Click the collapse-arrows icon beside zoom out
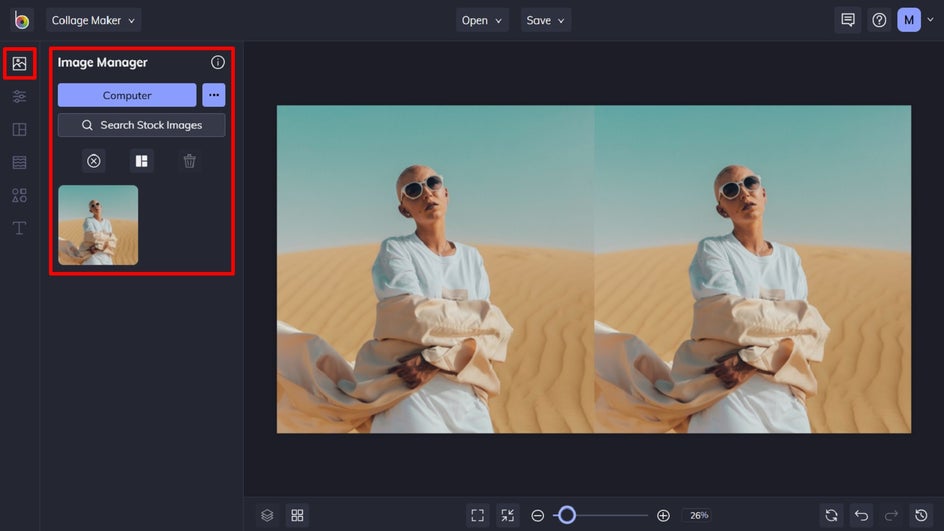 tap(508, 515)
